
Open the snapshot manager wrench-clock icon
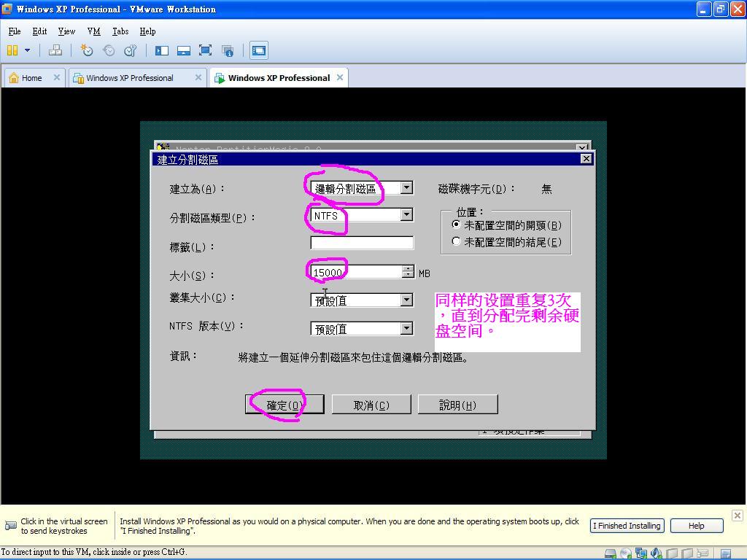[x=130, y=50]
